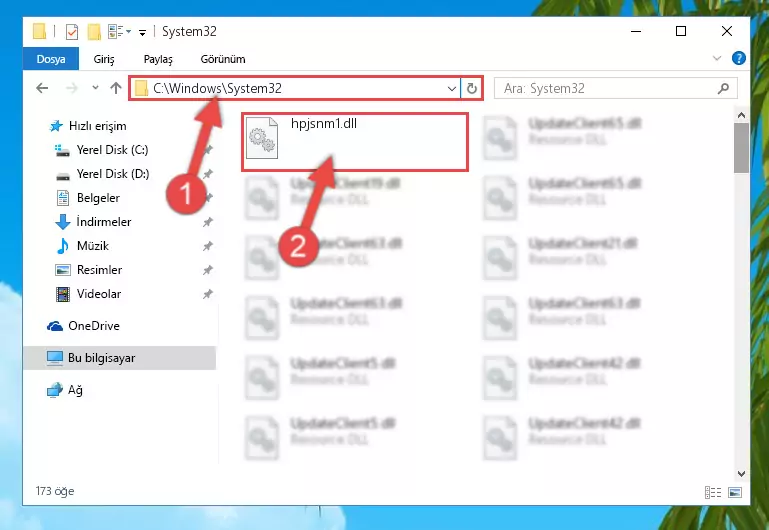Screen dimensions: 769x530
Task: Go forward with the right arrow
Action: coord(72,88)
